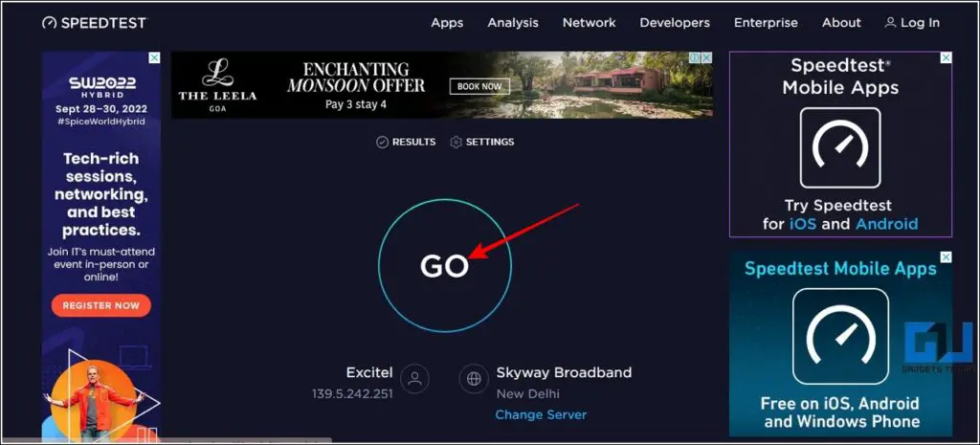980x445 pixels.
Task: Click the Log In person icon
Action: (891, 23)
